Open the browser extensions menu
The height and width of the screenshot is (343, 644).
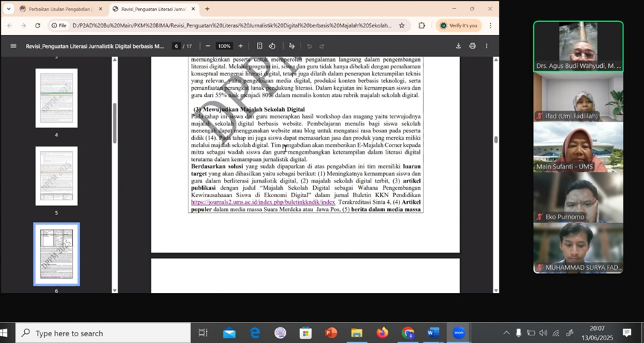click(421, 25)
